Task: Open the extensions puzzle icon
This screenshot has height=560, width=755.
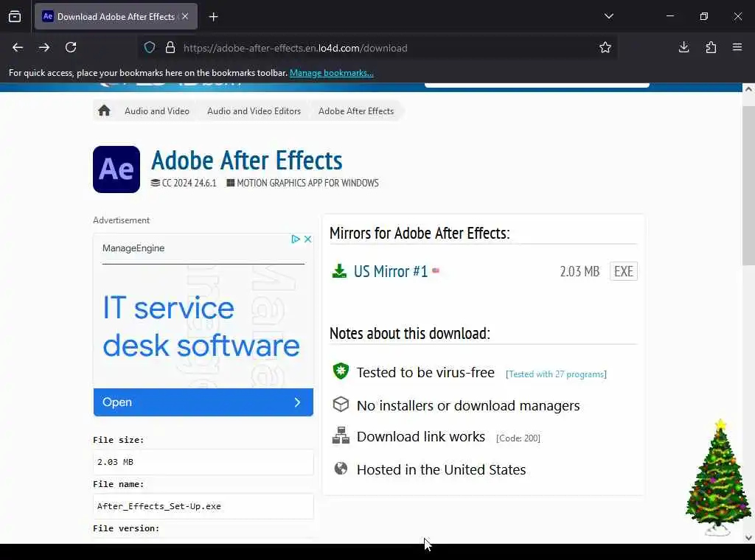Action: [711, 47]
